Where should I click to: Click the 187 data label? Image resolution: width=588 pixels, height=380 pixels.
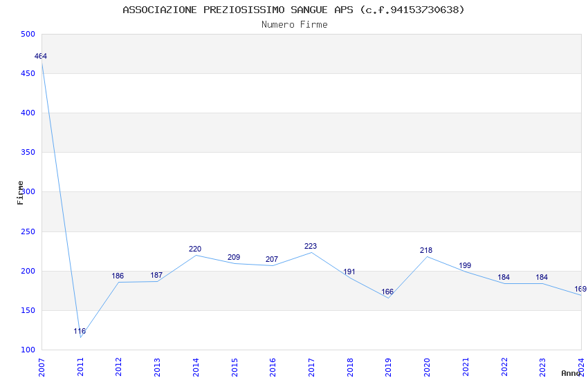(156, 276)
